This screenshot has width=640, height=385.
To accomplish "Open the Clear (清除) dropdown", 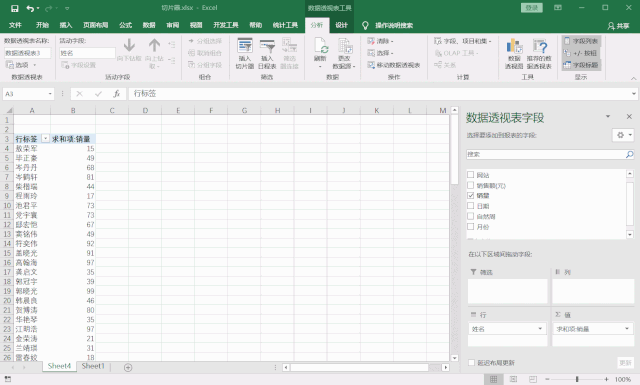I will (x=380, y=41).
